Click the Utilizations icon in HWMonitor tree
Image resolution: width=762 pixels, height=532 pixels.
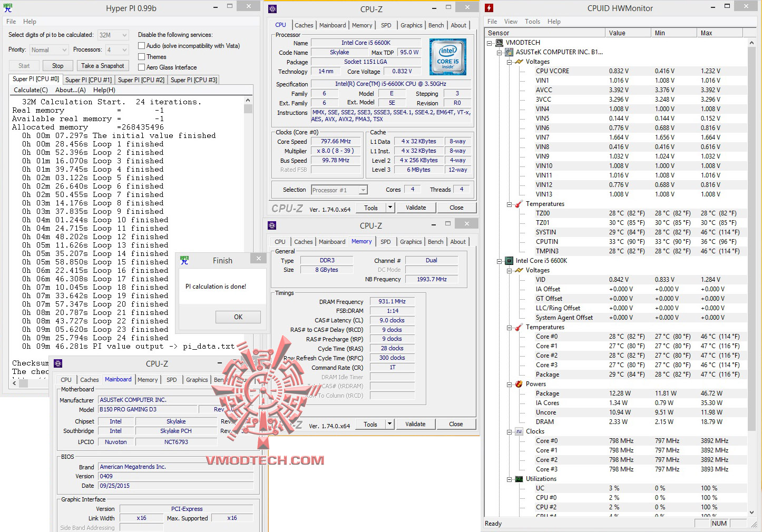pyautogui.click(x=519, y=479)
